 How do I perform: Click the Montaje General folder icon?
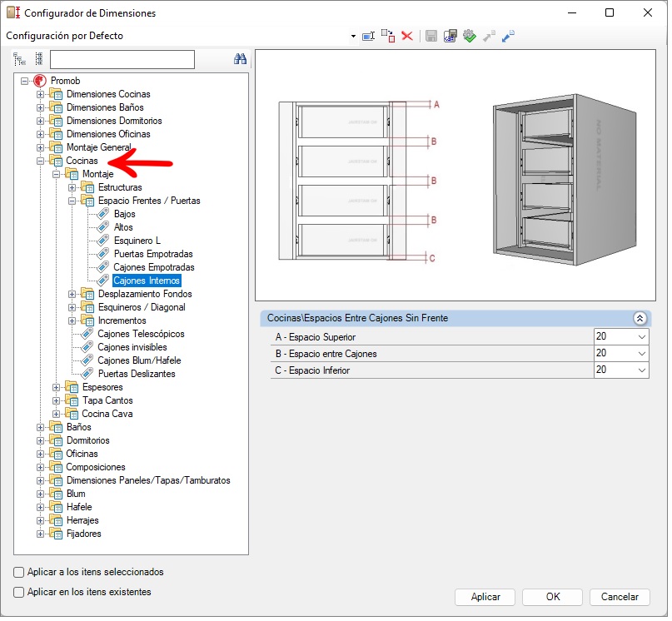point(56,147)
